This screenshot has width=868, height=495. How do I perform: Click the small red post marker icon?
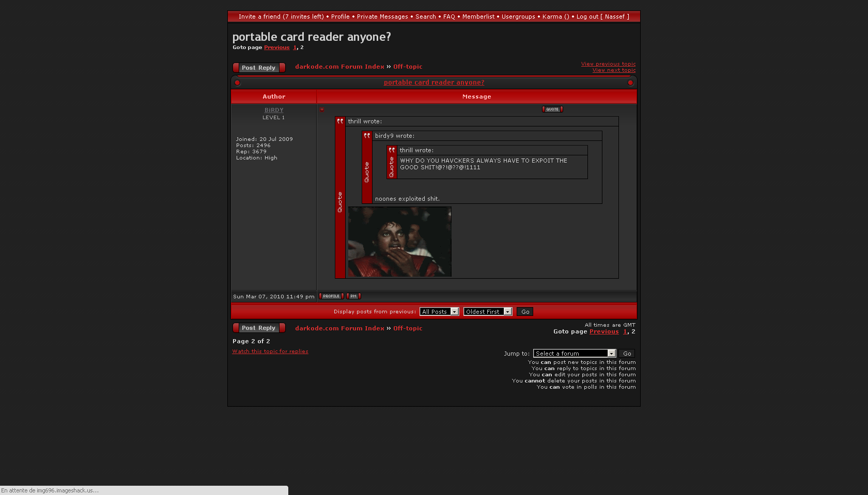(x=322, y=109)
